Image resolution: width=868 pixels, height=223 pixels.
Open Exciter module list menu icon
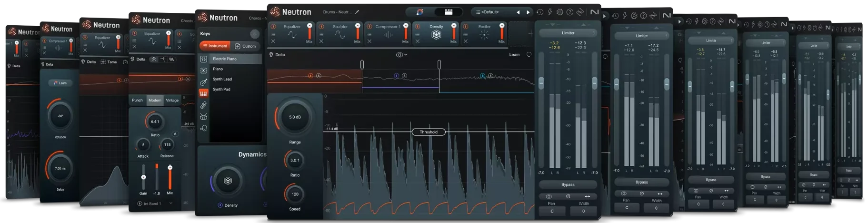tap(466, 34)
